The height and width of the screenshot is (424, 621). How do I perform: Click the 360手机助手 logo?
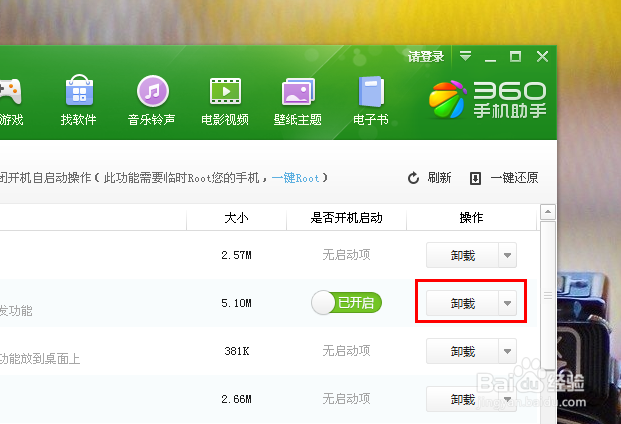click(488, 99)
